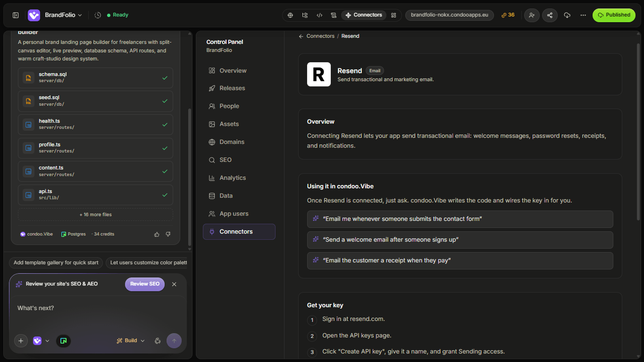
Task: Click the Published button
Action: tap(614, 15)
